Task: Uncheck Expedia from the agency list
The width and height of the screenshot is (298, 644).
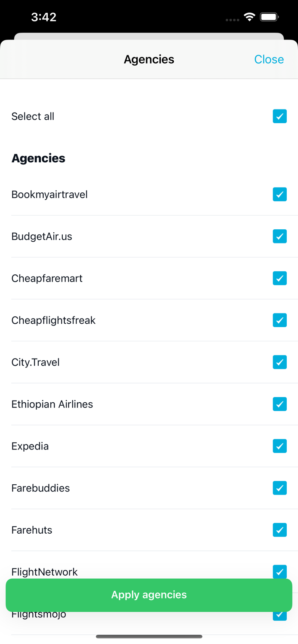Action: tap(280, 446)
